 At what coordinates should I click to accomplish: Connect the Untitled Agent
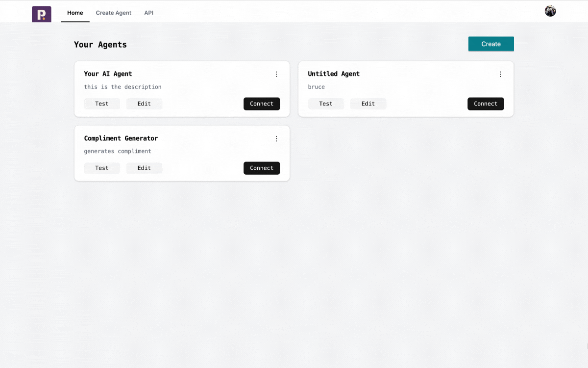(486, 104)
